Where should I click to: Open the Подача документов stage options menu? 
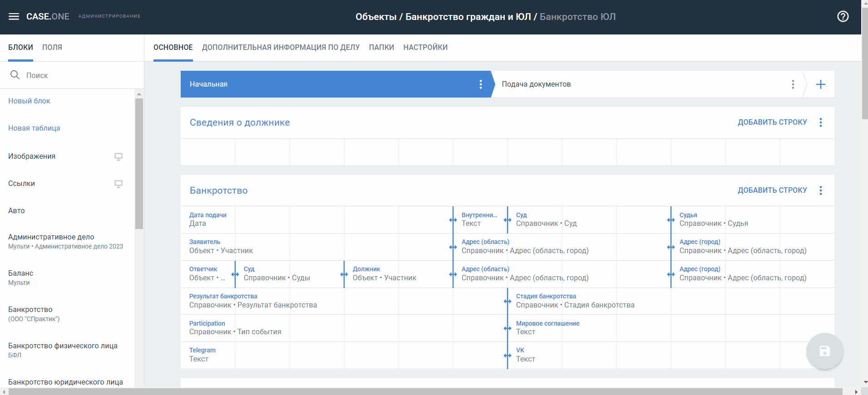pyautogui.click(x=793, y=84)
